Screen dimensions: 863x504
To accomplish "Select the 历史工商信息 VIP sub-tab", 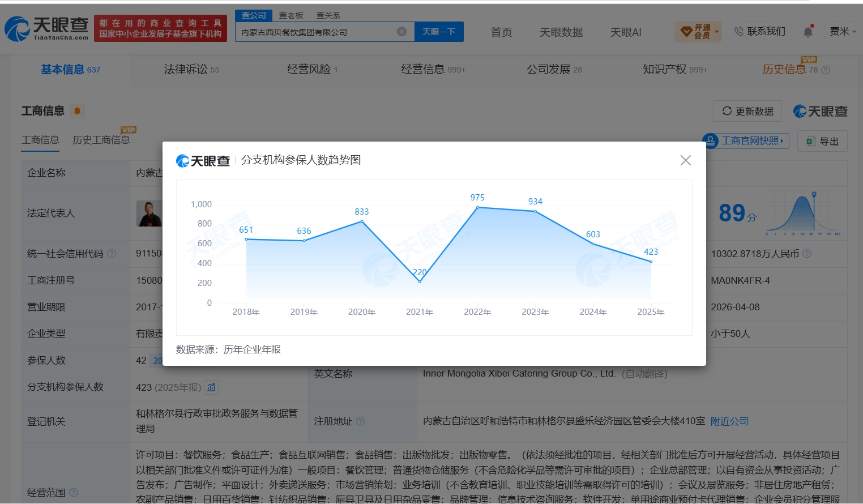I will tap(101, 140).
